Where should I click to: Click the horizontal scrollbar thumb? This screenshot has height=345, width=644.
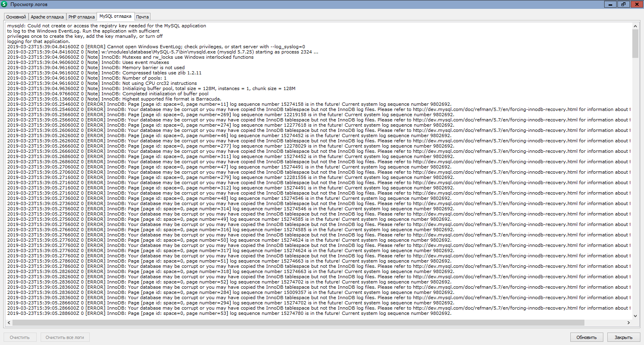(298, 322)
